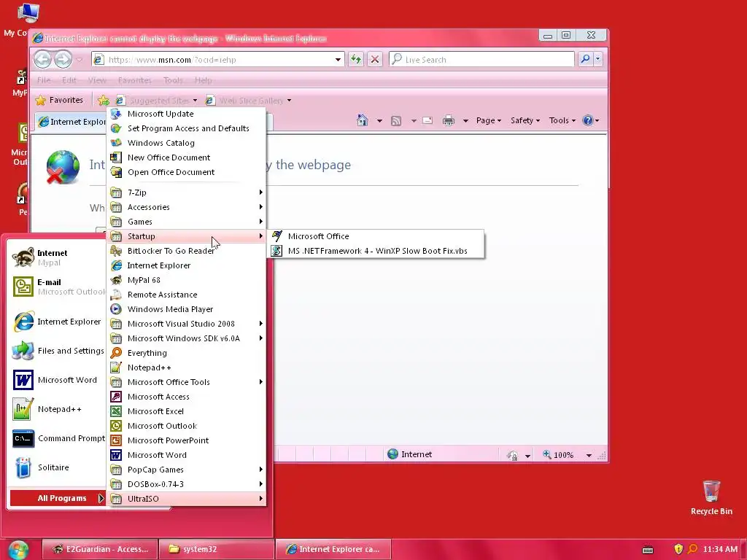Screen dimensions: 747x560
Task: Launch BitLocker To Go Reader icon
Action: [116, 251]
